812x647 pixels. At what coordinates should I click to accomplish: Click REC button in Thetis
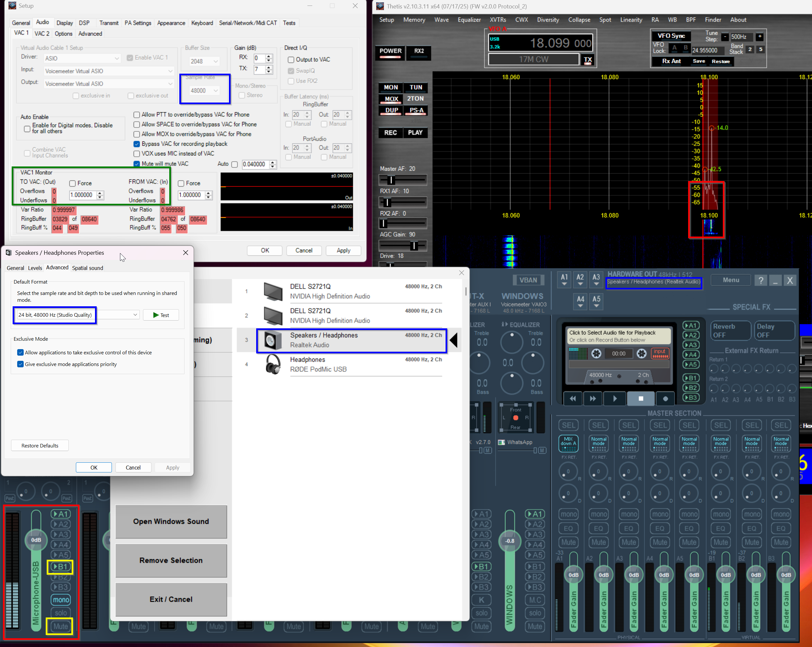pos(390,133)
